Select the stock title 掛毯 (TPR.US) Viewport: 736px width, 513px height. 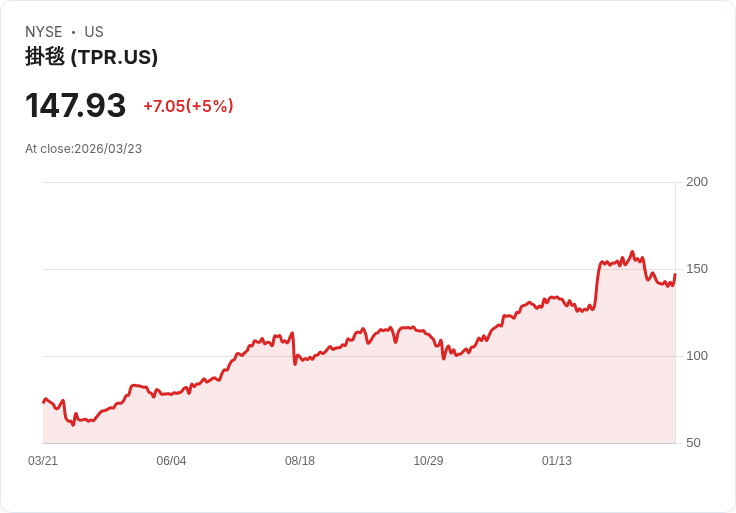pos(91,58)
